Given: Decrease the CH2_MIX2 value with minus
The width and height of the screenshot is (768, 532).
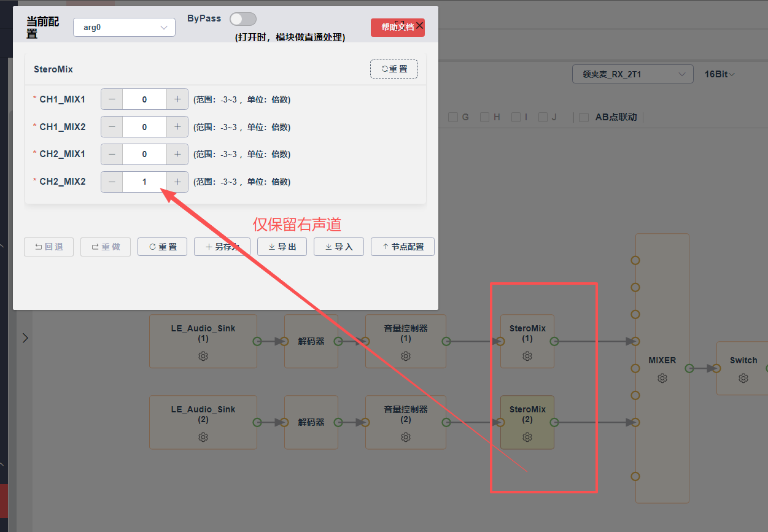Looking at the screenshot, I should pyautogui.click(x=112, y=182).
